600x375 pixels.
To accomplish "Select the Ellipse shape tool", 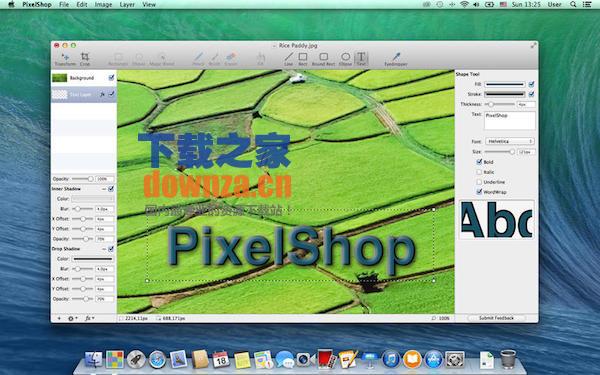I will (x=345, y=59).
